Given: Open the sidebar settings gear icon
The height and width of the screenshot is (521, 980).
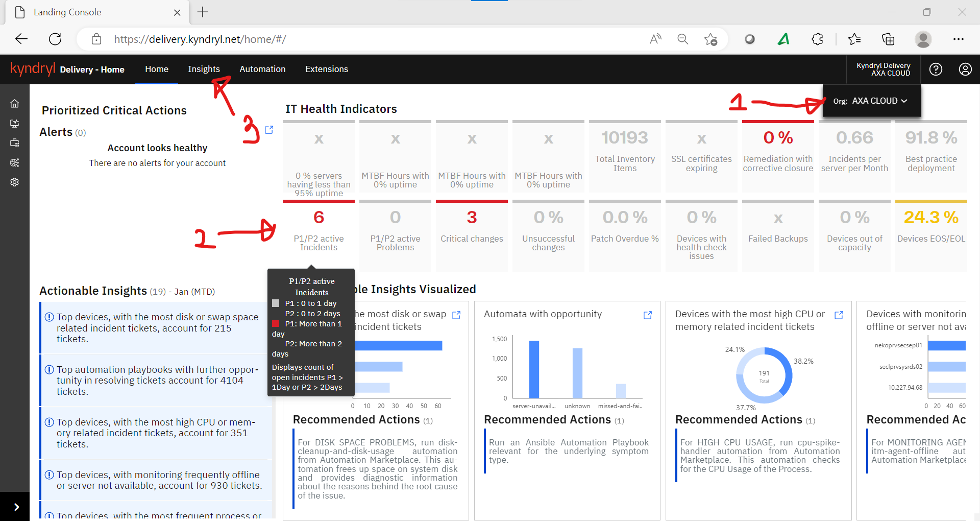Looking at the screenshot, I should coord(14,182).
